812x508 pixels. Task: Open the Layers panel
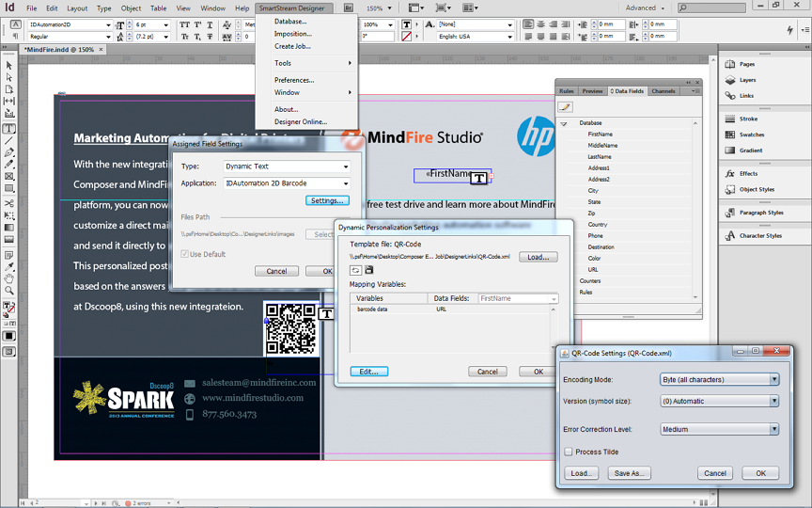741,80
